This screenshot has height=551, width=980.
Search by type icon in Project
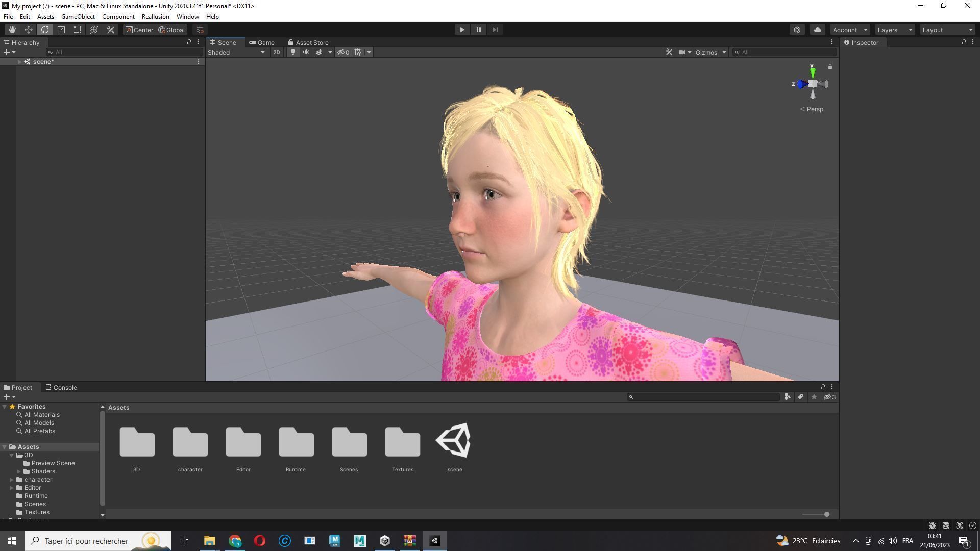(788, 397)
